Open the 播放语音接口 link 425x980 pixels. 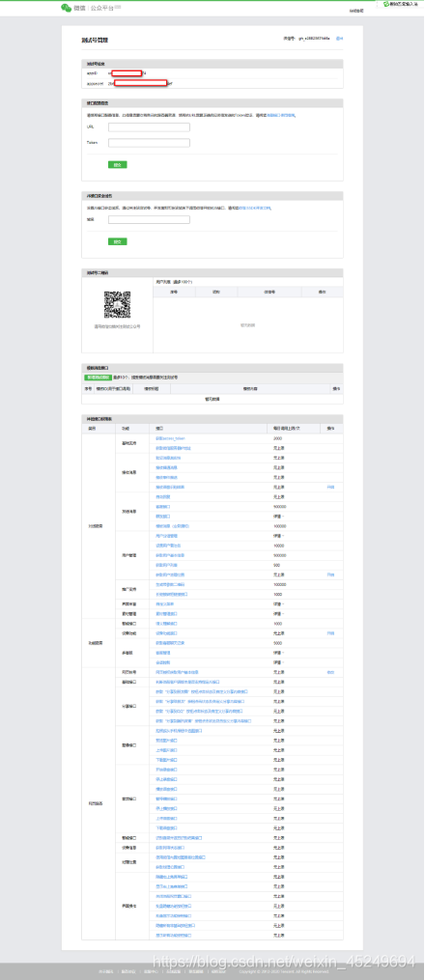tap(166, 789)
